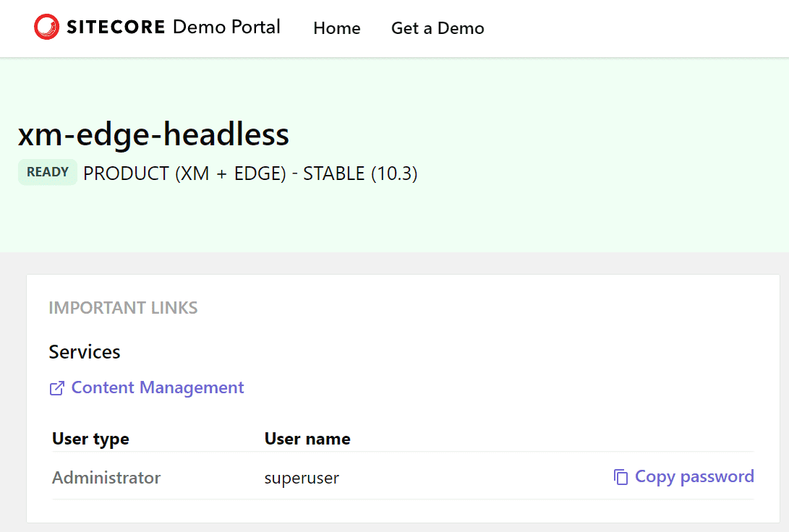The height and width of the screenshot is (532, 789).
Task: Click the Sitecore red swirl logo
Action: pyautogui.click(x=46, y=27)
